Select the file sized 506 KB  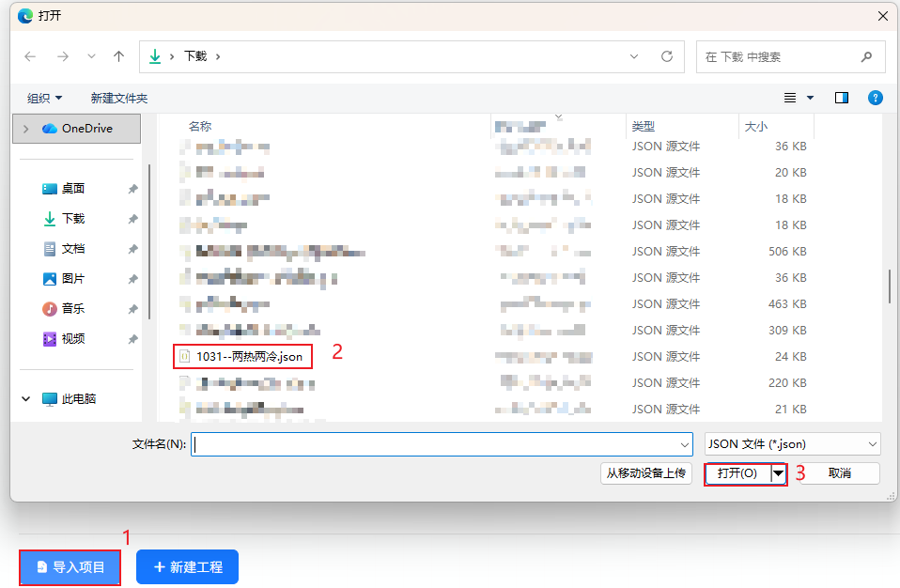(493, 252)
